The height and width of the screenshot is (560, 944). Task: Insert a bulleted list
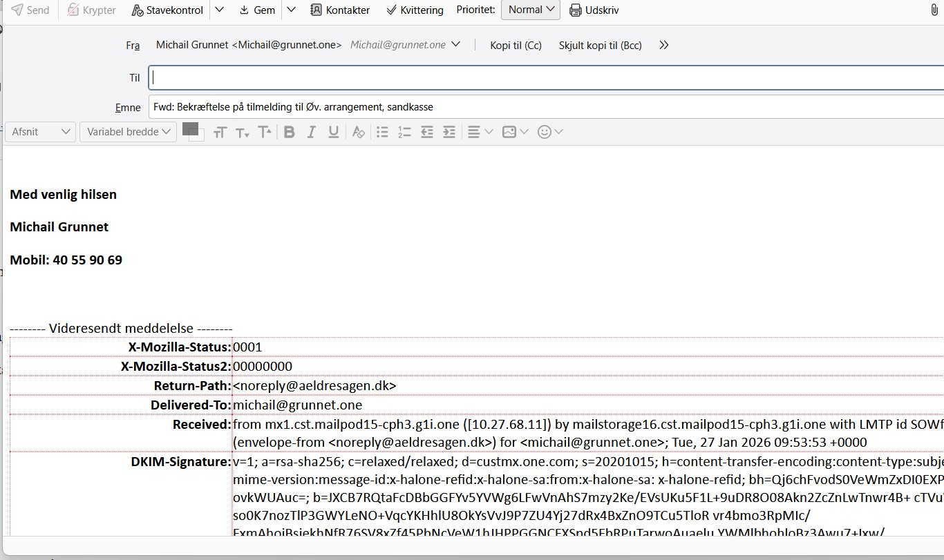click(x=382, y=132)
